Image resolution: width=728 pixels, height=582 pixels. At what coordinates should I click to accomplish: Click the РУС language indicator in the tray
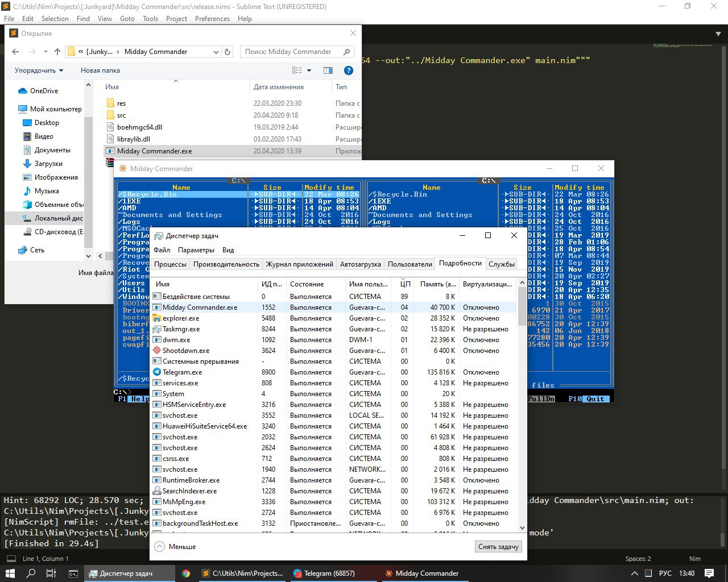(x=665, y=573)
